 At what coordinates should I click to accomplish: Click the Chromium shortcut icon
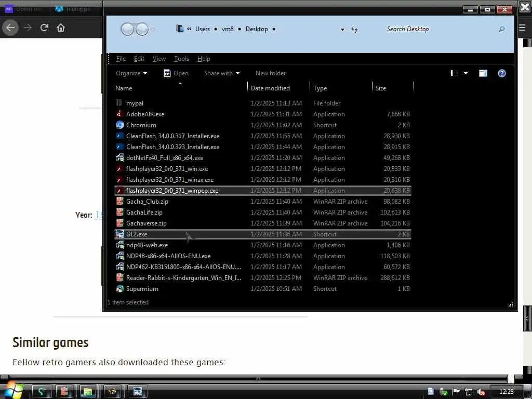(120, 125)
